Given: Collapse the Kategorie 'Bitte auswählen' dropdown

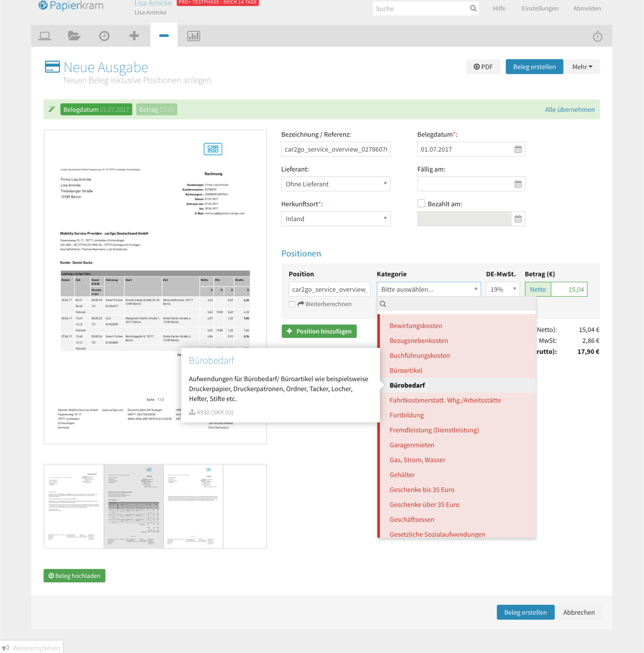Looking at the screenshot, I should pyautogui.click(x=429, y=289).
